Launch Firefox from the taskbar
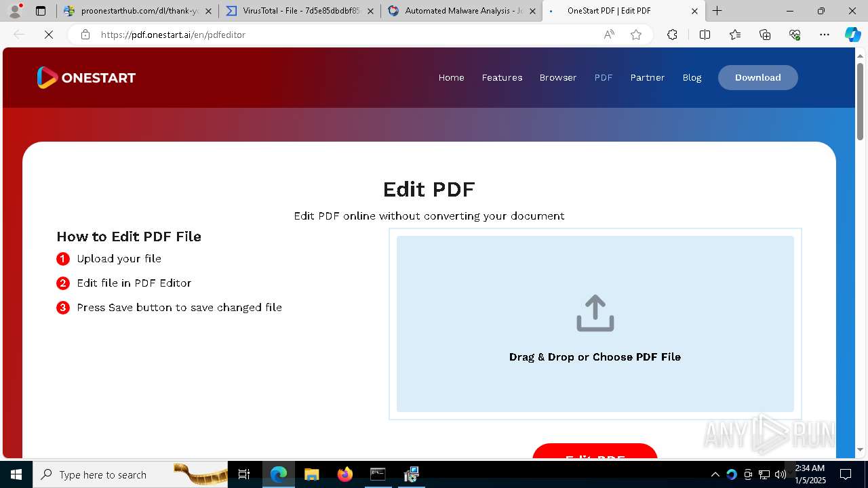 [x=344, y=474]
